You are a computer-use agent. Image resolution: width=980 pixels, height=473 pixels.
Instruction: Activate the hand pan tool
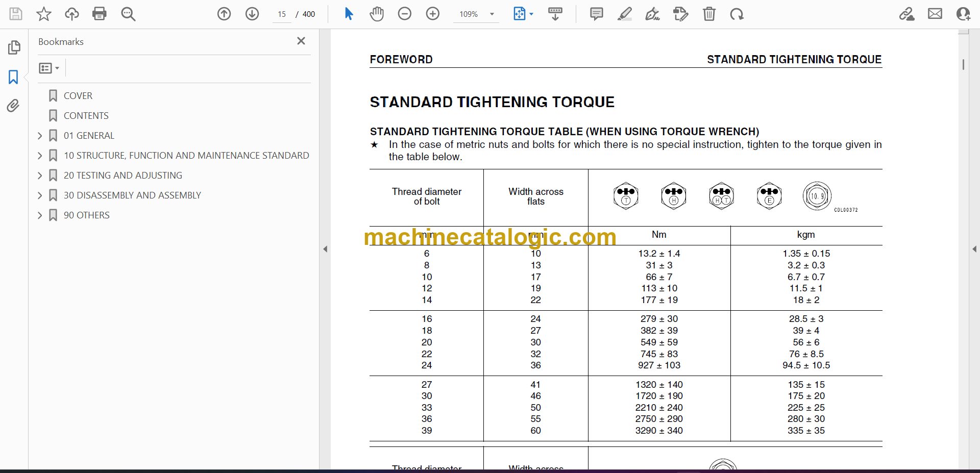pyautogui.click(x=377, y=14)
